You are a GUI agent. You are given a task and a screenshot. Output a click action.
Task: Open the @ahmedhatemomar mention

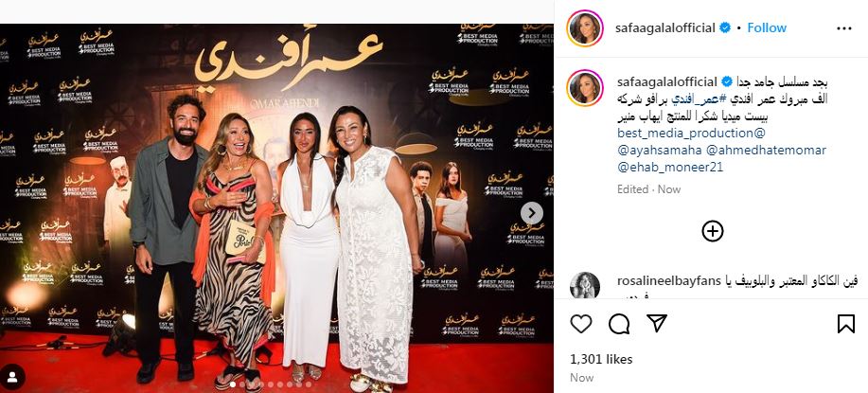766,150
